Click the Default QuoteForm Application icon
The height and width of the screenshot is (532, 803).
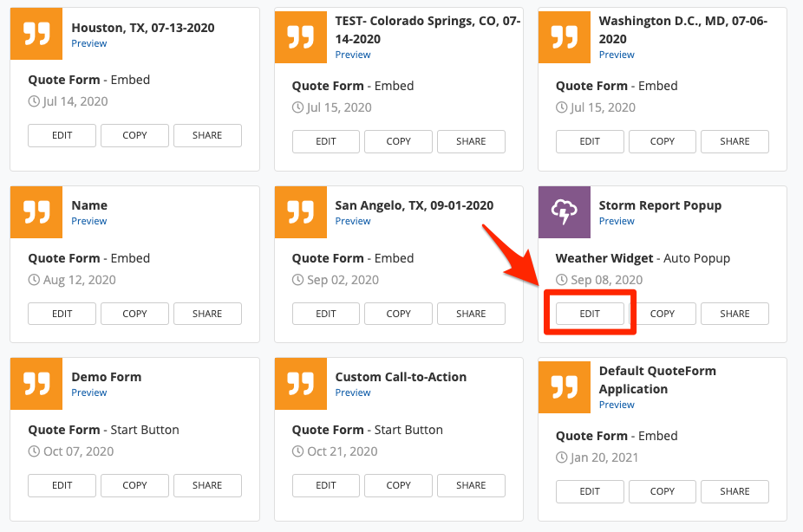click(564, 386)
